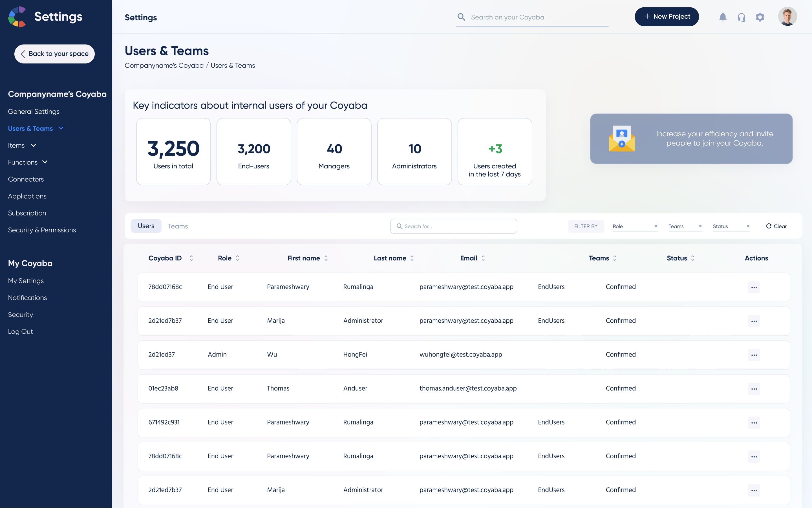Switch to the Users tab
812x508 pixels.
tap(146, 226)
